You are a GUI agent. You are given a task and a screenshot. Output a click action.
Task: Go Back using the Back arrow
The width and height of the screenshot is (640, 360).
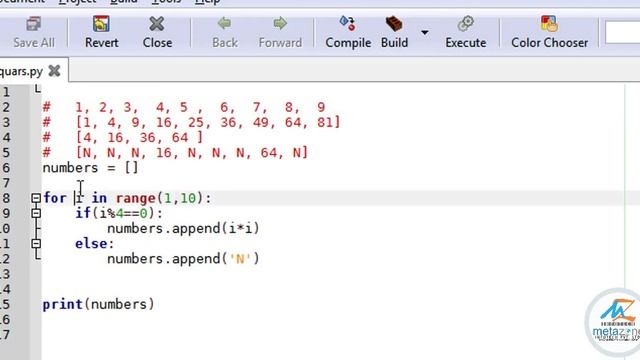[224, 32]
